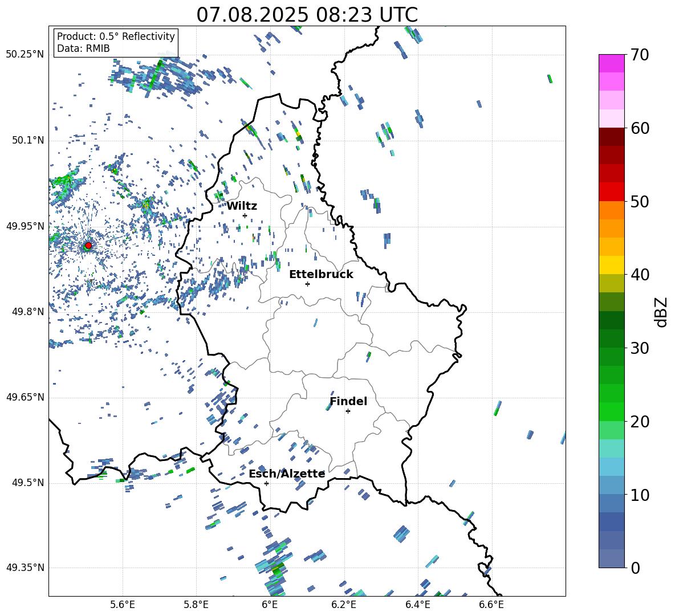Image resolution: width=675 pixels, height=616 pixels.
Task: Click the 50.1°N latitude label
Action: [27, 140]
